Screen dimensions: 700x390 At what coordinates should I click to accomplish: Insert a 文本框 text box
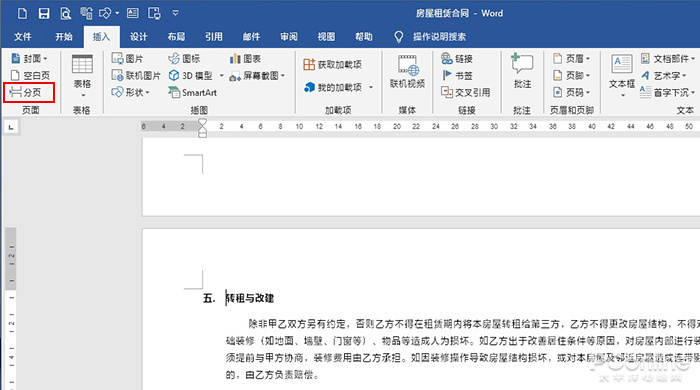(x=622, y=76)
